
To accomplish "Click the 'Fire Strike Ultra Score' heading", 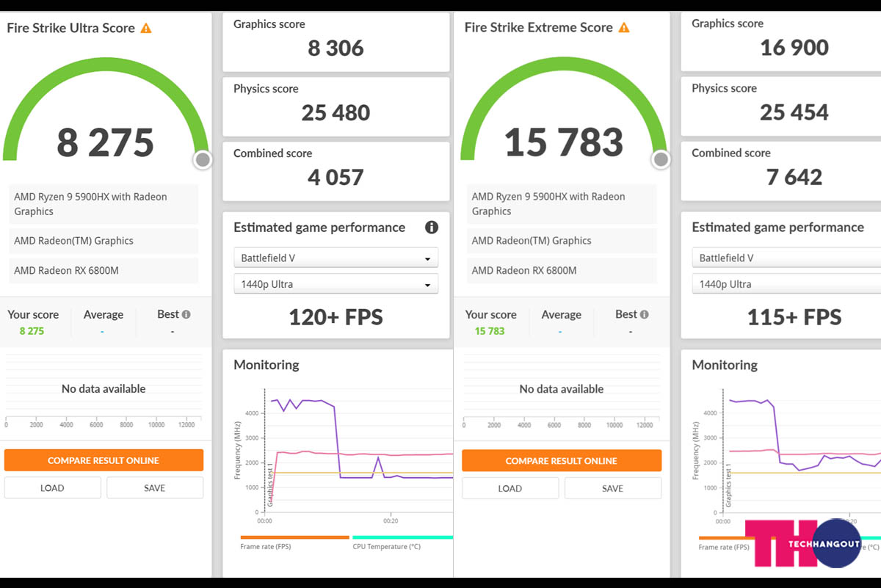I will click(71, 29).
